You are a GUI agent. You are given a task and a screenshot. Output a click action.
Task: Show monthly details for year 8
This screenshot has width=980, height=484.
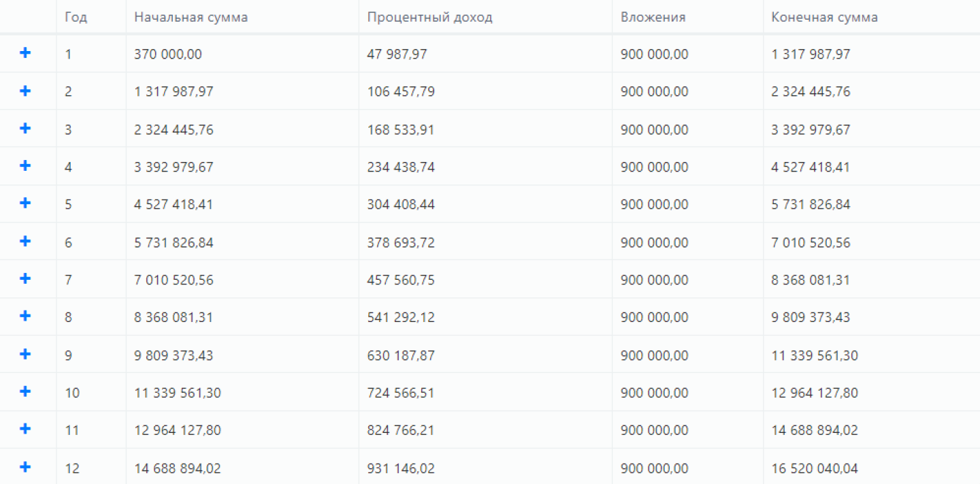[25, 316]
